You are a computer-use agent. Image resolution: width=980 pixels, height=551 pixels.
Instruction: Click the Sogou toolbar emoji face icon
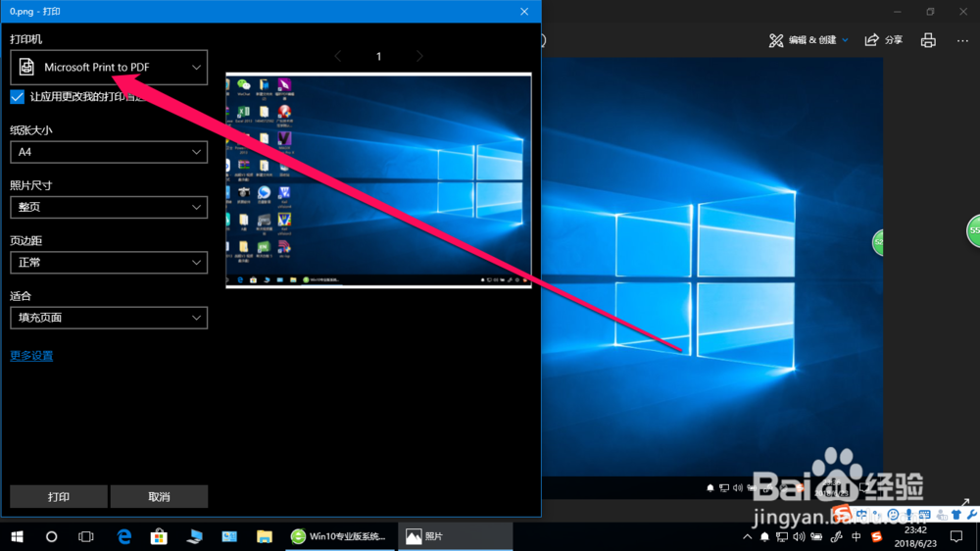(x=894, y=515)
